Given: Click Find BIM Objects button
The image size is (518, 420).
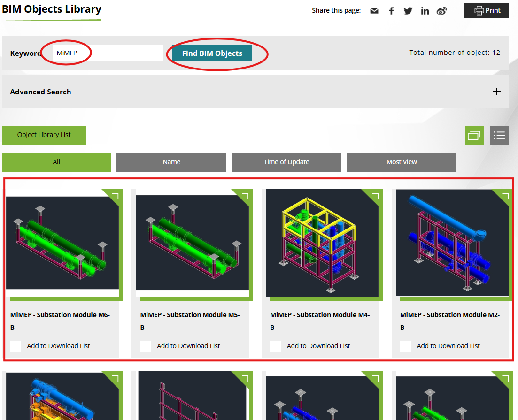Looking at the screenshot, I should pyautogui.click(x=212, y=53).
